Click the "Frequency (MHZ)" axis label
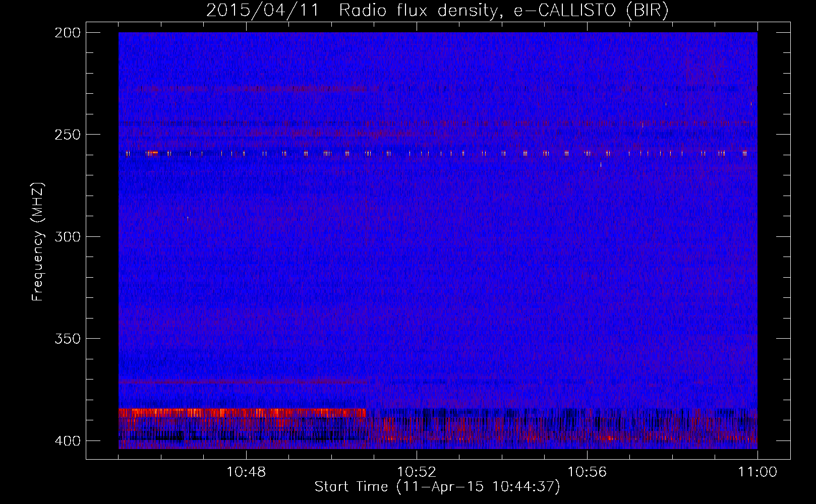Image resolution: width=816 pixels, height=504 pixels. coord(38,242)
